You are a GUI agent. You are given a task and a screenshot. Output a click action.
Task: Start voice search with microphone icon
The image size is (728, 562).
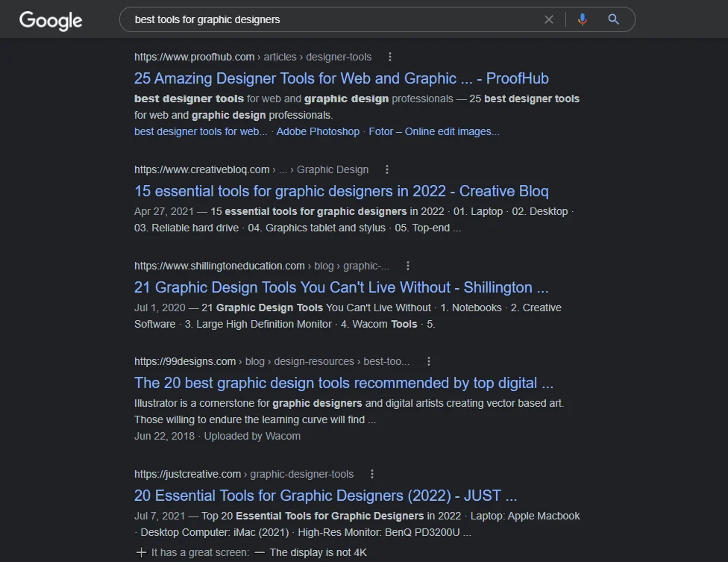[x=583, y=19]
